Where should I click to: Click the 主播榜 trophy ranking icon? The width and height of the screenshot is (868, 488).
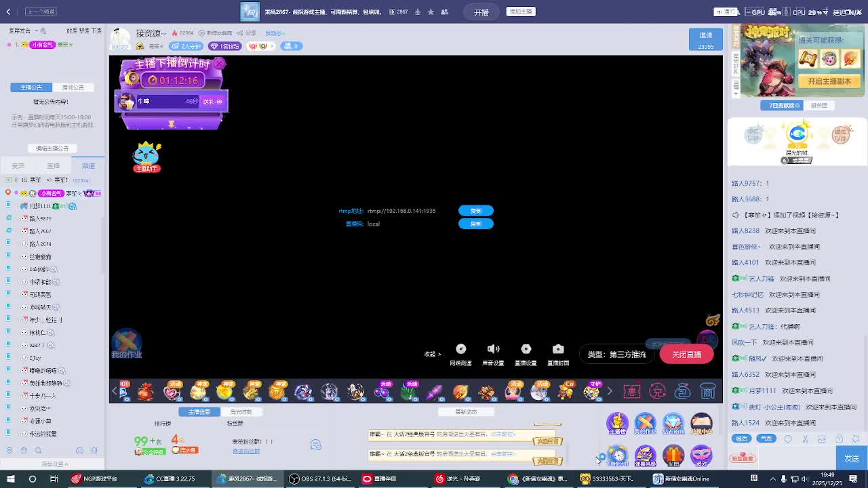(617, 423)
